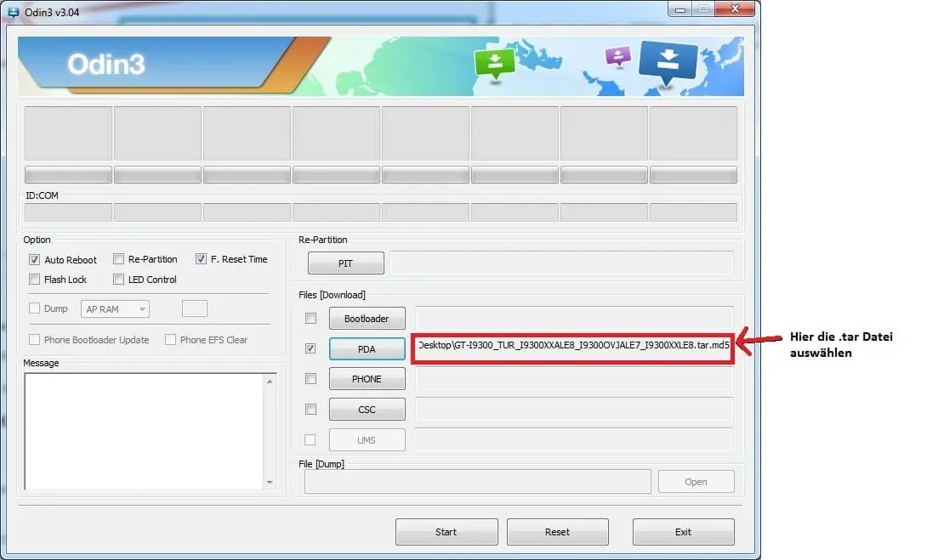Tick the checkbox beside UMS button
This screenshot has height=560, width=944.
click(x=310, y=439)
